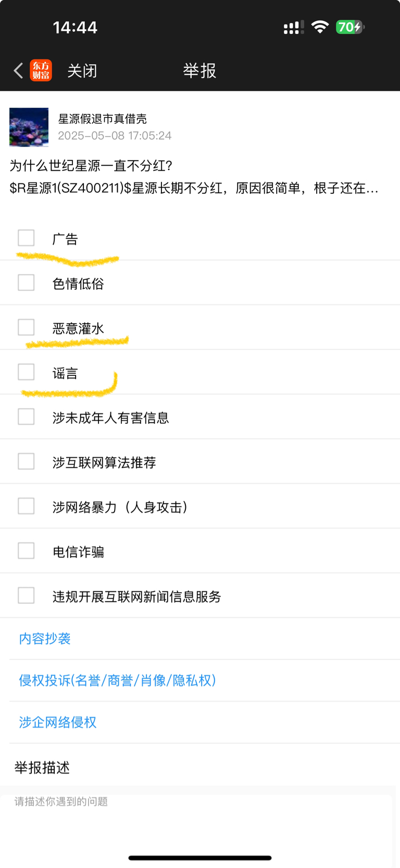Check the 违规开展互联网新闻信息服务 checkbox
This screenshot has width=400, height=868.
tap(26, 595)
